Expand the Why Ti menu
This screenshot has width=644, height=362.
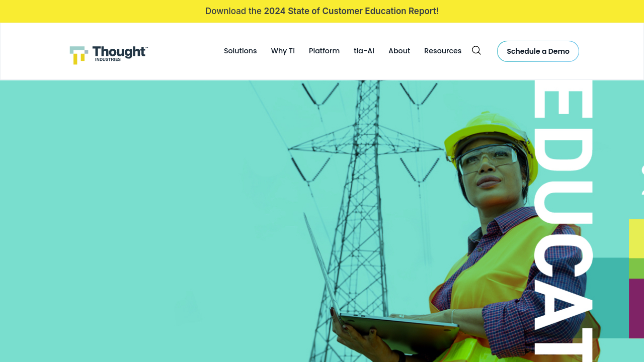pyautogui.click(x=283, y=51)
